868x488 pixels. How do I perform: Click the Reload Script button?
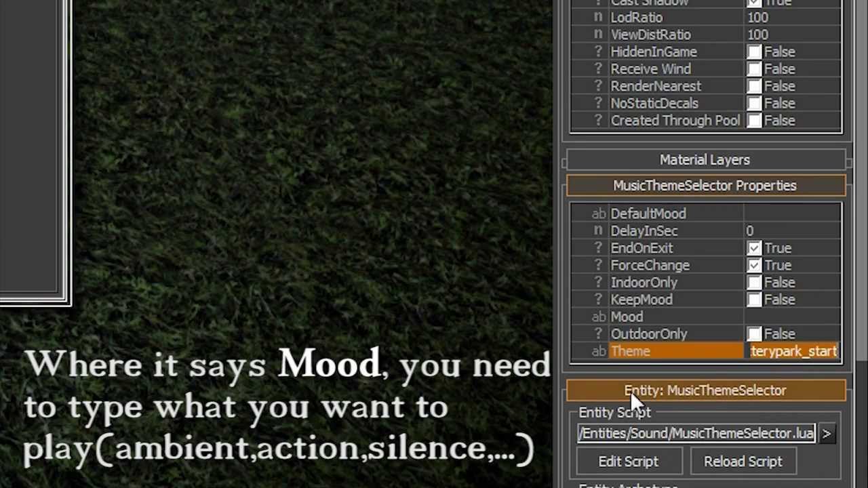click(743, 462)
